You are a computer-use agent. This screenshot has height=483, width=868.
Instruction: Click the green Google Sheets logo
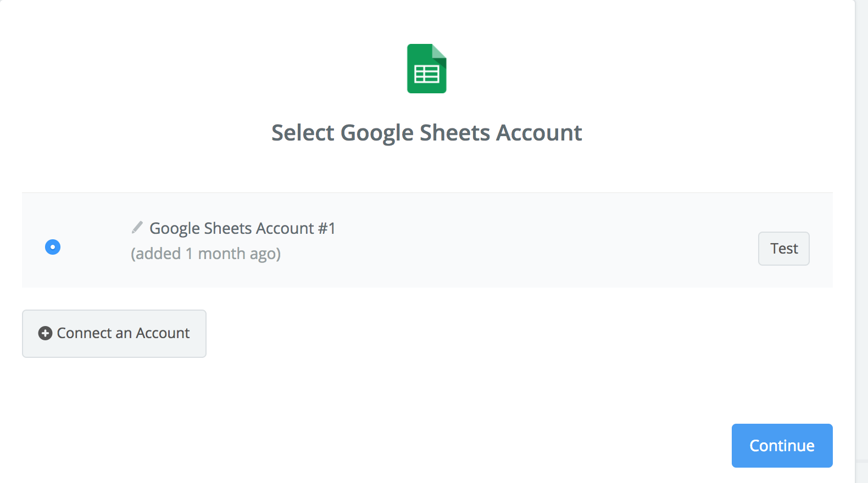(x=426, y=69)
